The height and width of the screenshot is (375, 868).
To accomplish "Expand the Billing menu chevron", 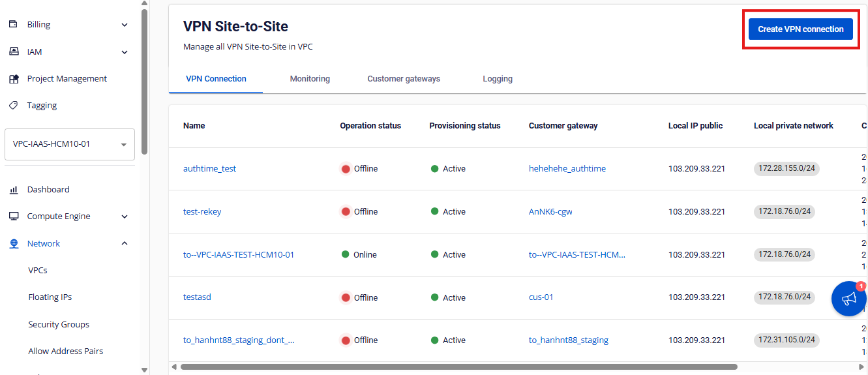I will [125, 25].
